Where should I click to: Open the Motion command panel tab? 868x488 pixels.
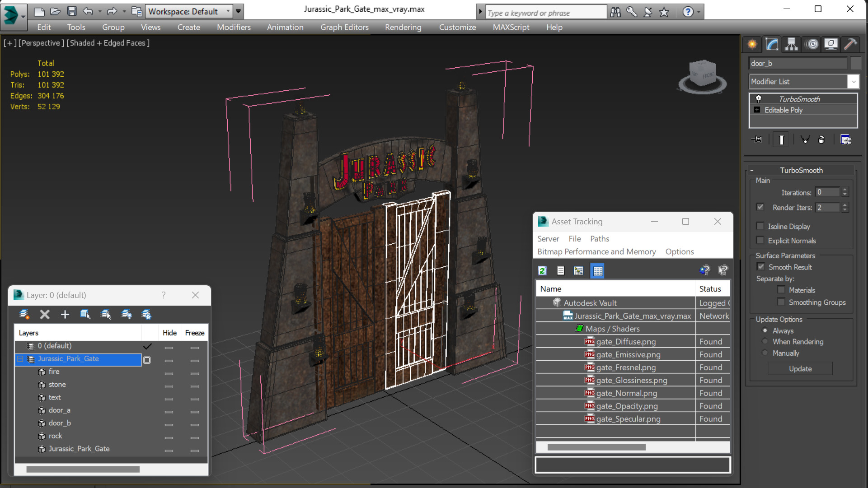(x=812, y=44)
